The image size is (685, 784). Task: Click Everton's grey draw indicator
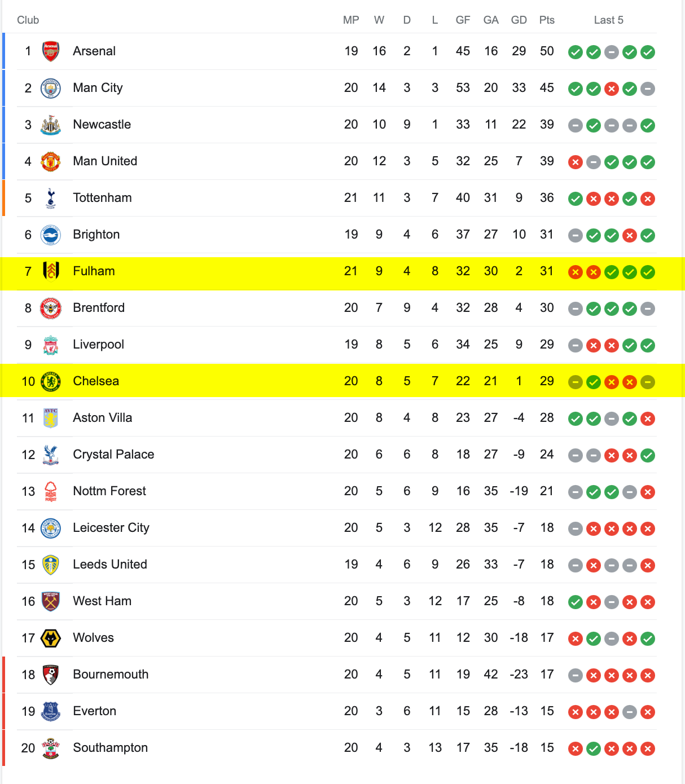coord(630,712)
